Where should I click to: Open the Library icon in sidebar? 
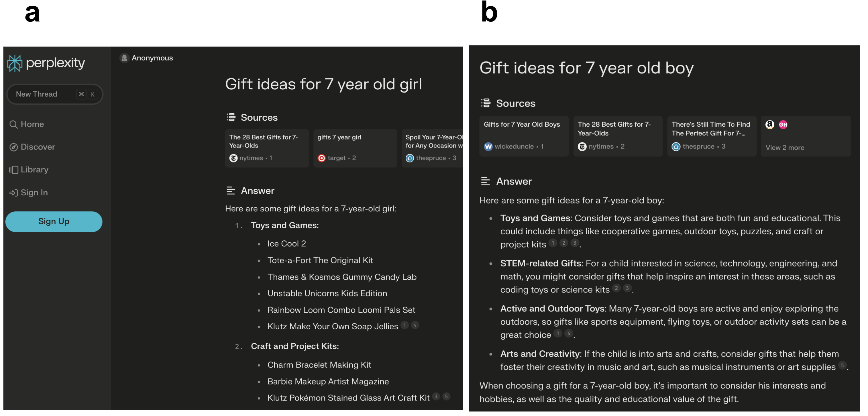(13, 170)
